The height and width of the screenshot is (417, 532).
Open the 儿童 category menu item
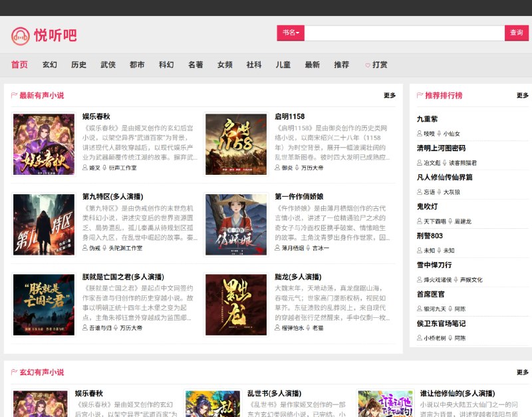click(283, 65)
